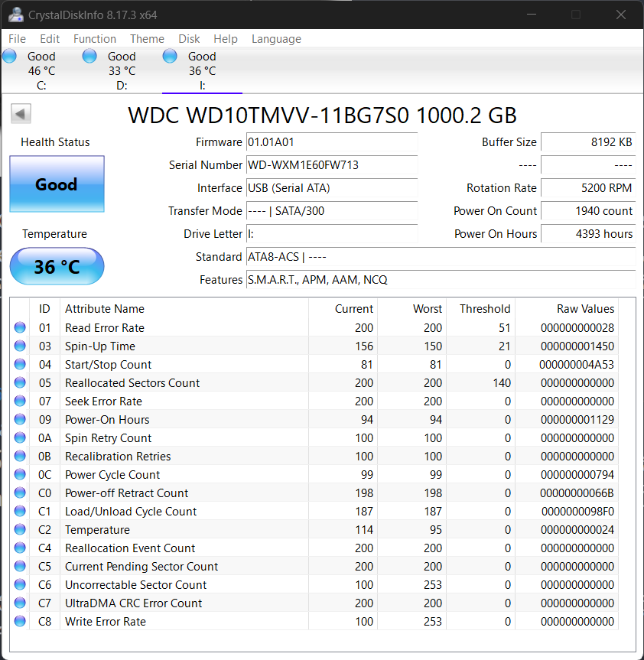Click the Attribute Name column header
The image size is (644, 660).
184,308
